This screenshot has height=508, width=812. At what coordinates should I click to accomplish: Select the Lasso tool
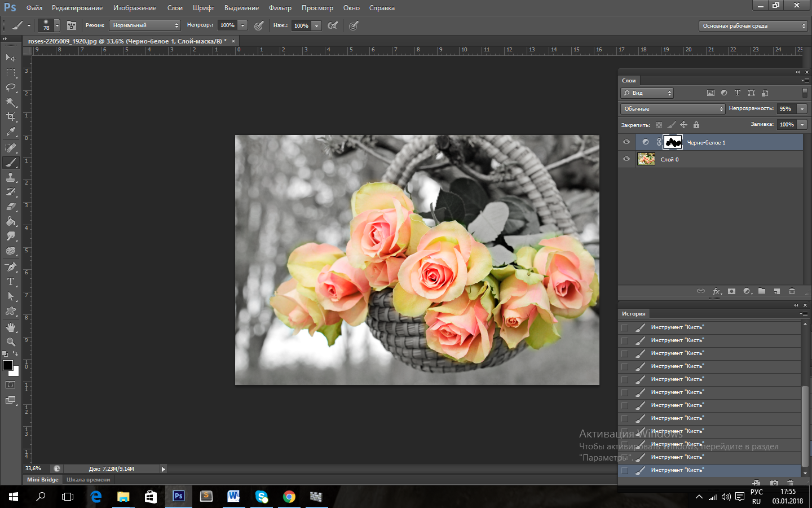[x=11, y=87]
